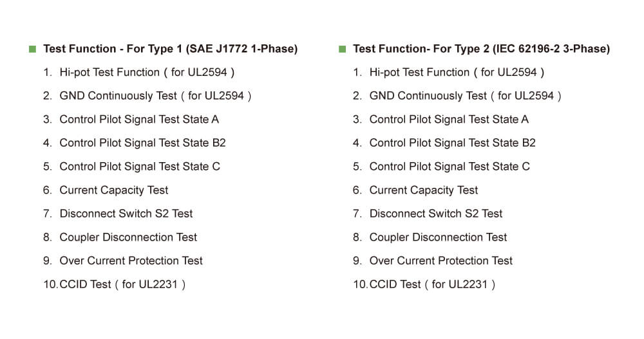This screenshot has height=339, width=644.
Task: Click Current Capacity Test in Type 2 list
Action: pos(423,190)
